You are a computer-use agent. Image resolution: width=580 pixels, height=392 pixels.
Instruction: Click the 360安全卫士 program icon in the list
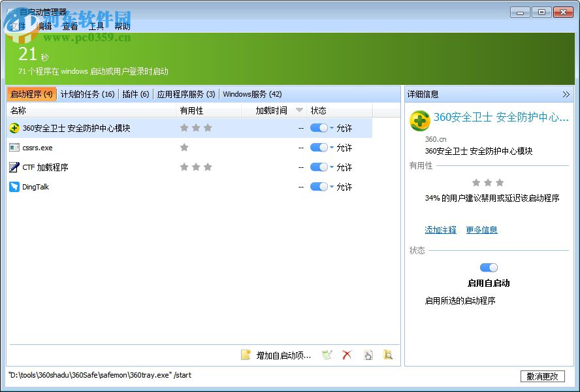[14, 127]
